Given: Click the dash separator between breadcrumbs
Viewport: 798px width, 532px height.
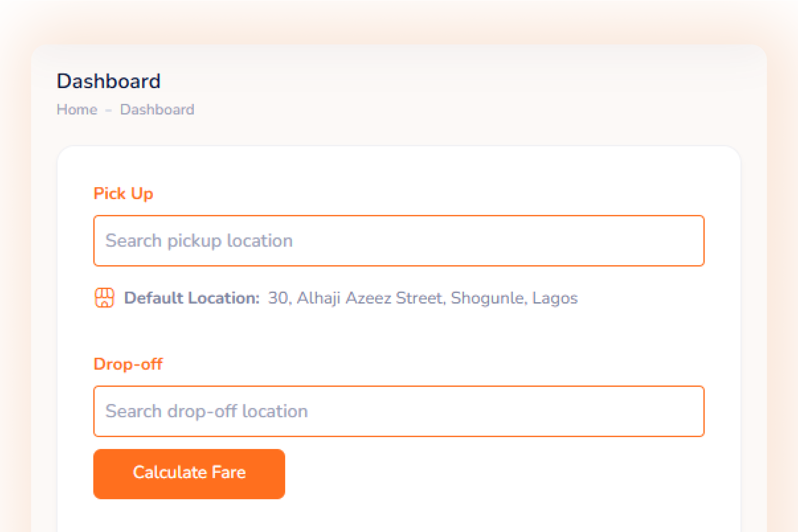Looking at the screenshot, I should [108, 110].
